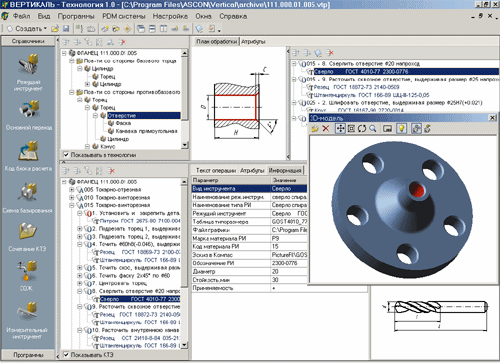Viewport: 500px width, 363px height.
Task: Expand the 005 Токарно-отрезная operation node
Action: click(x=71, y=189)
